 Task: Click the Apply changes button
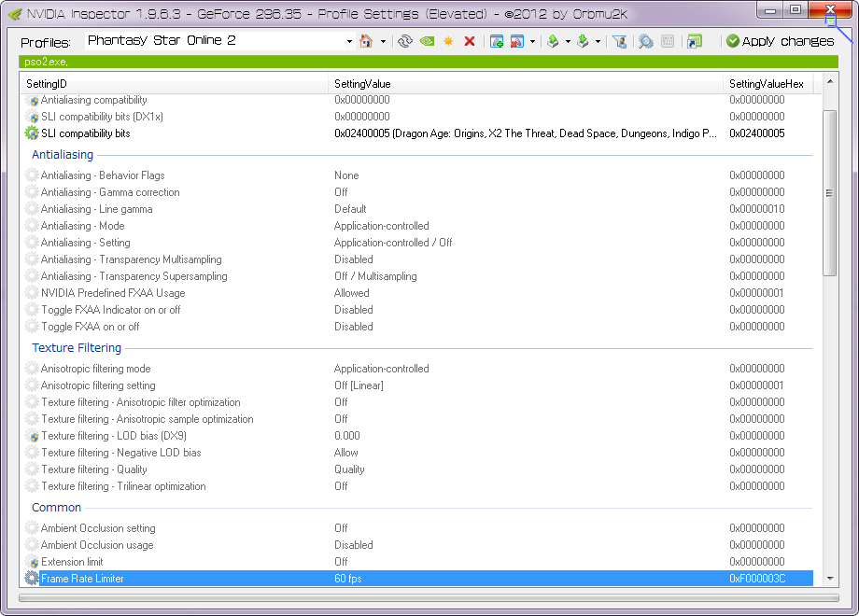click(x=781, y=41)
